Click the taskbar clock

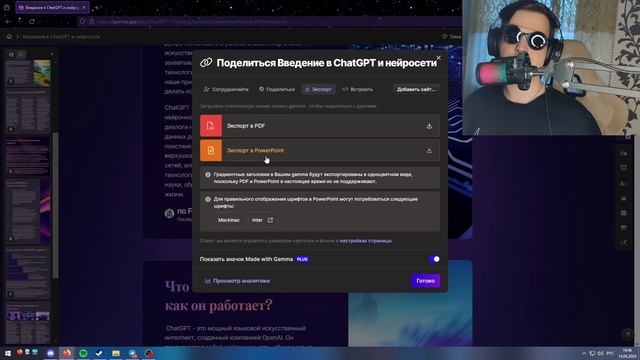[627, 353]
